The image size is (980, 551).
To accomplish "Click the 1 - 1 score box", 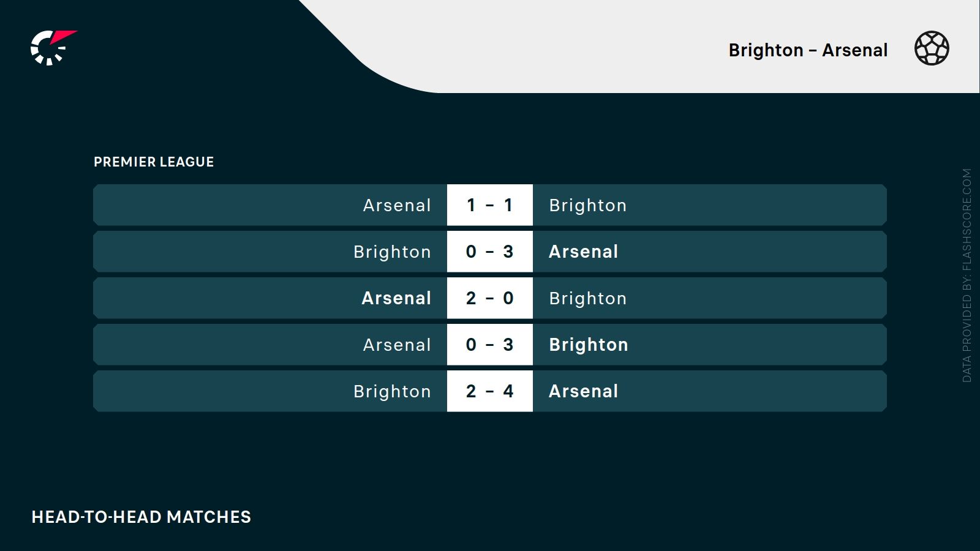I will (x=489, y=205).
